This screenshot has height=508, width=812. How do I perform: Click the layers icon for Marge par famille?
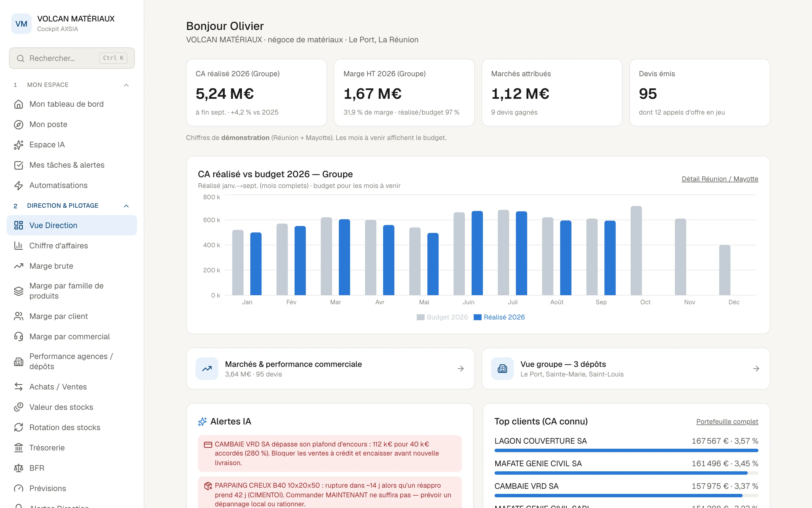coord(18,291)
